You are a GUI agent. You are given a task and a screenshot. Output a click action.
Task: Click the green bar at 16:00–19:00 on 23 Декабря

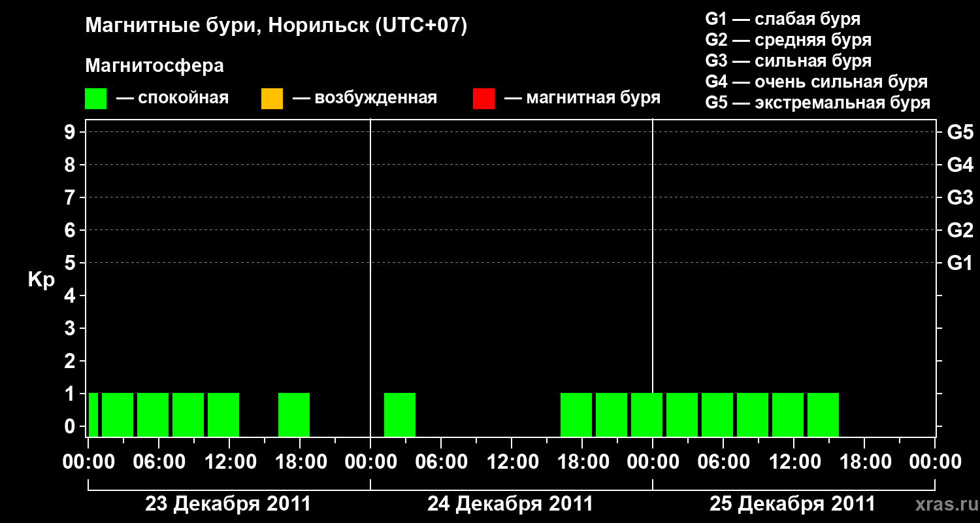point(294,414)
